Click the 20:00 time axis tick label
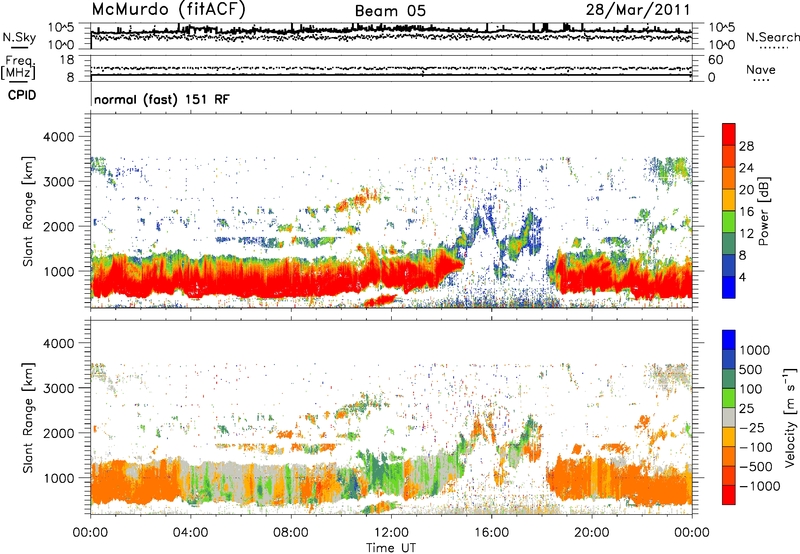 click(591, 533)
